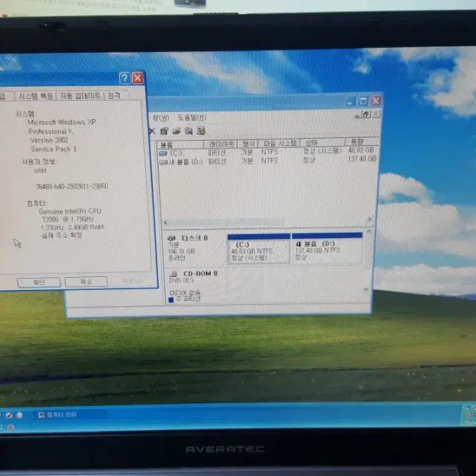Click the volume list left scroll arrow

coord(166,223)
